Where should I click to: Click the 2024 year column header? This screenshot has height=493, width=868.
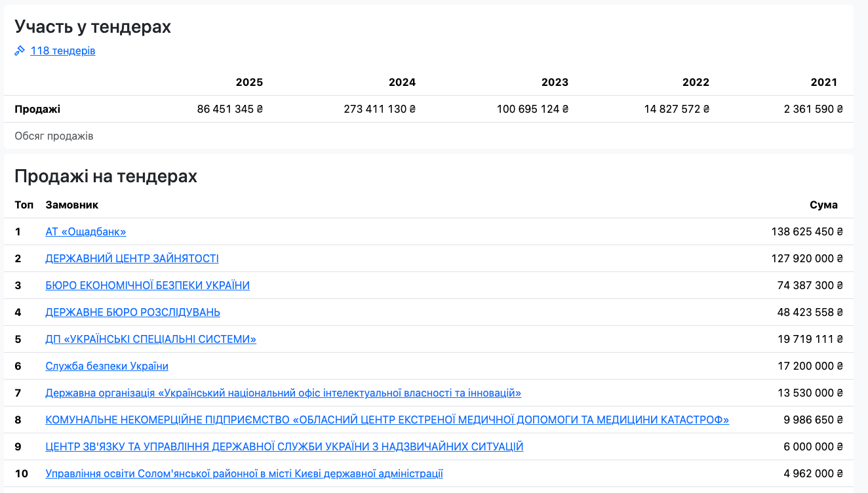click(x=402, y=82)
